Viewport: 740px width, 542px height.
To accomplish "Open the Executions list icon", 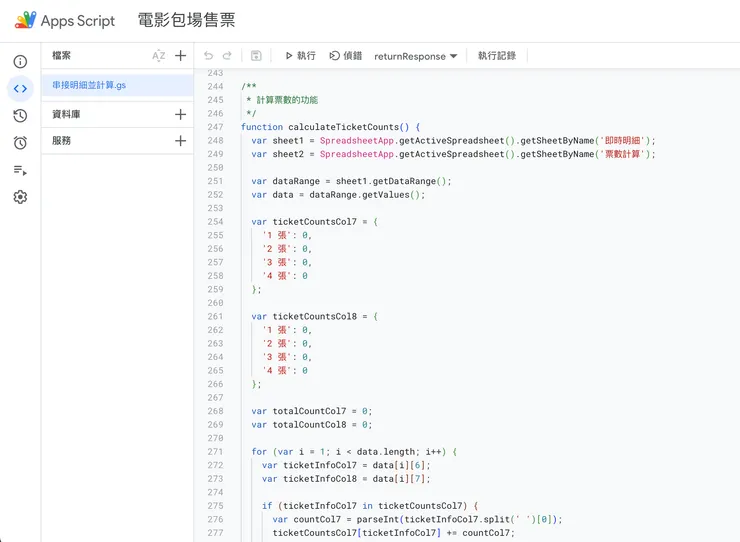I will click(20, 170).
